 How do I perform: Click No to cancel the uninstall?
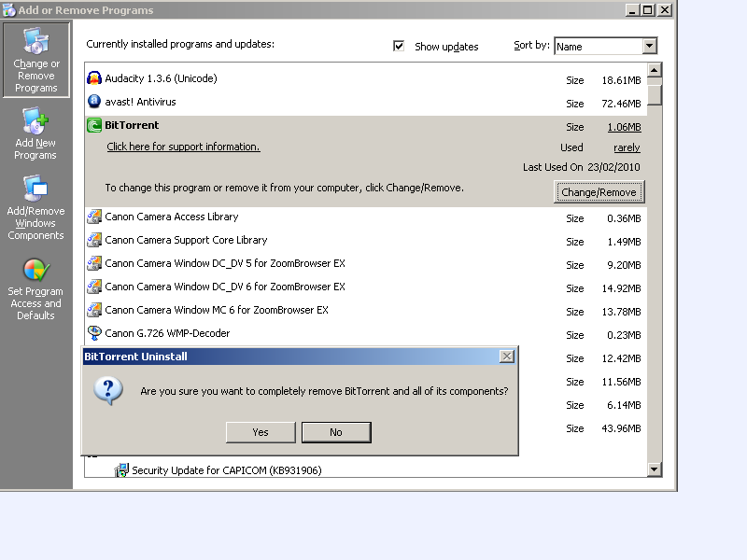(x=335, y=432)
